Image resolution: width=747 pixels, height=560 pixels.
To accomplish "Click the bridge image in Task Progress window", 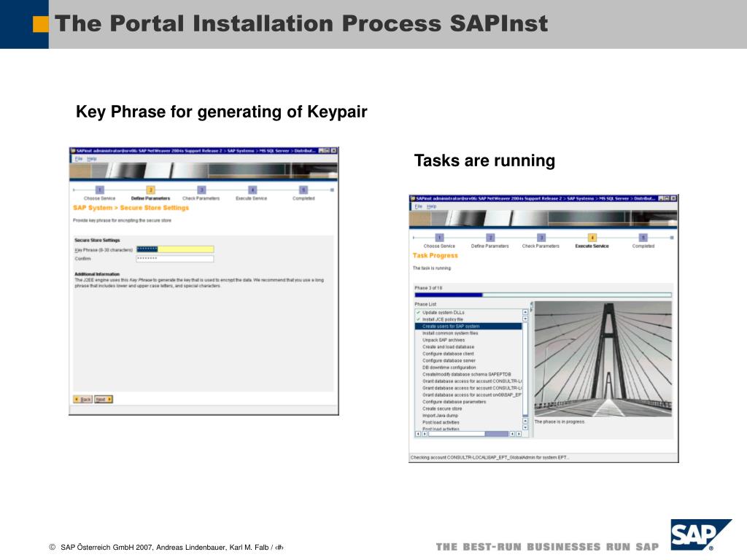I will click(603, 359).
